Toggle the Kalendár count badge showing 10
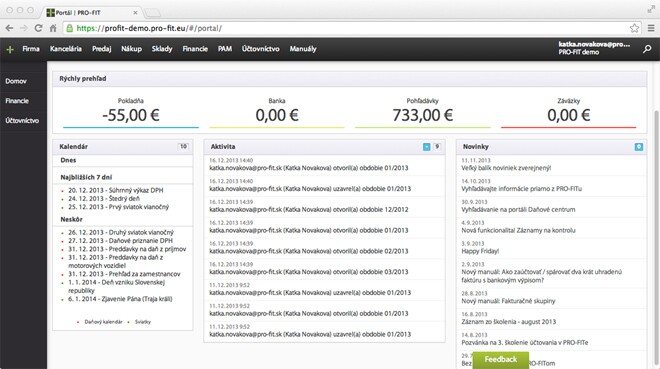660x369 pixels. (x=184, y=146)
